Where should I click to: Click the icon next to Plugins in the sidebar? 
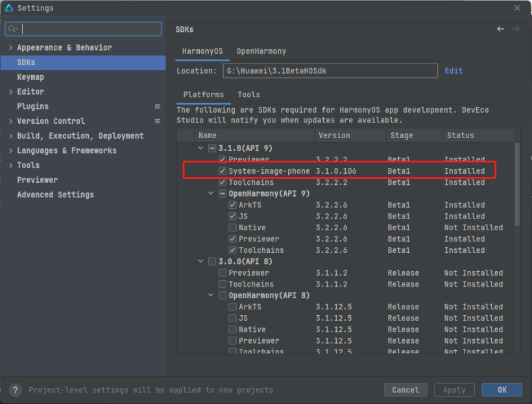pos(156,106)
